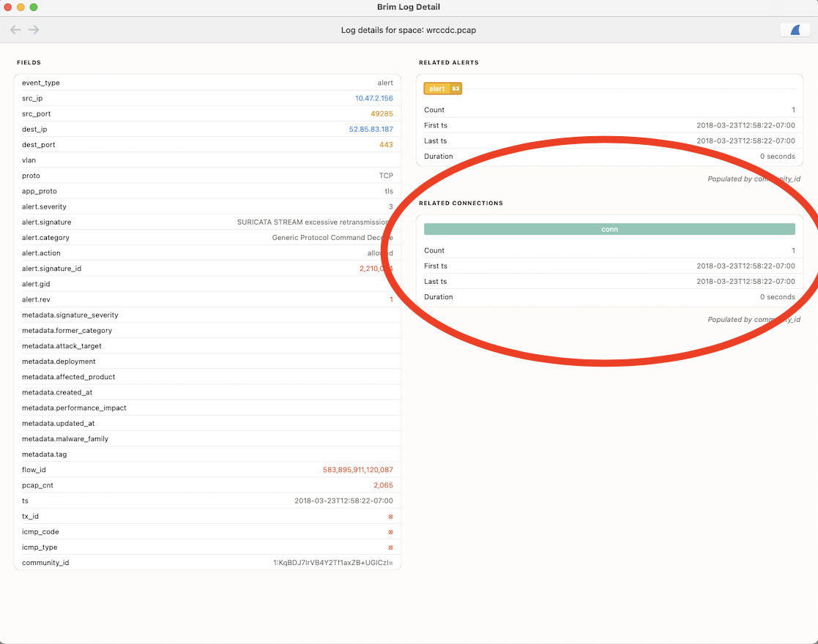Click the null marker beside icmp_code
Screen dimensions: 818x644
pos(391,531)
